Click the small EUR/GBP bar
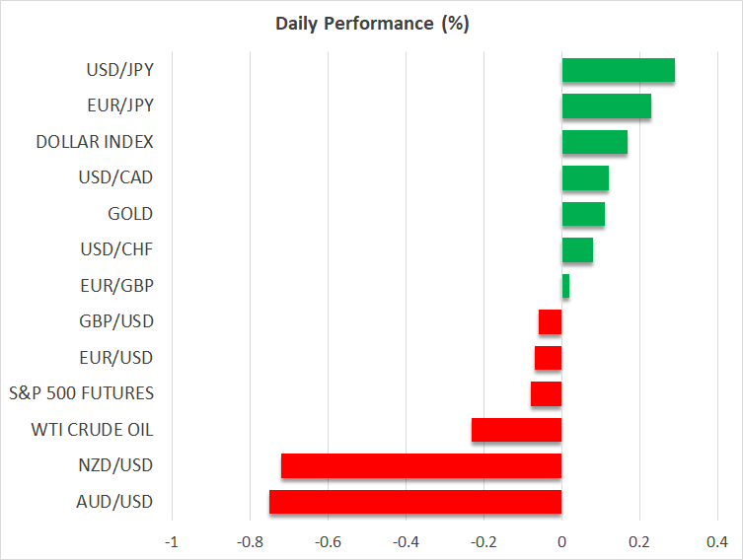The width and height of the screenshot is (743, 560). click(x=565, y=286)
